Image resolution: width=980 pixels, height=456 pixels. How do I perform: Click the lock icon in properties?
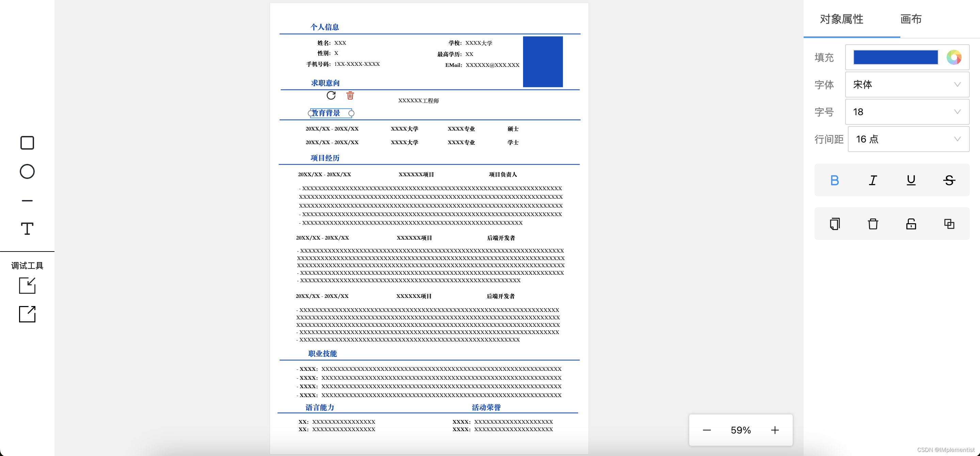pyautogui.click(x=911, y=224)
